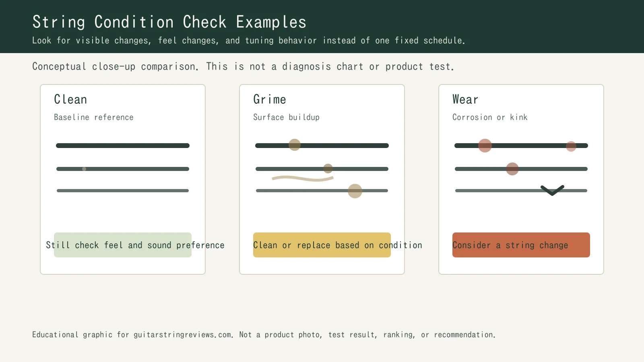The image size is (644, 362).
Task: Select the grime dot on top Grime string
Action: [x=295, y=145]
